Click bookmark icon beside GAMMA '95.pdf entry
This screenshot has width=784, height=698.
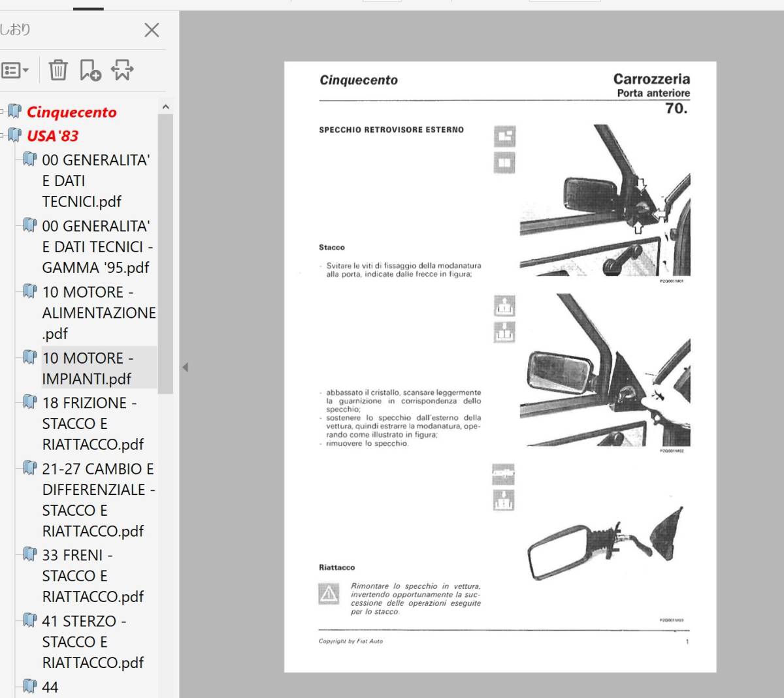(30, 225)
